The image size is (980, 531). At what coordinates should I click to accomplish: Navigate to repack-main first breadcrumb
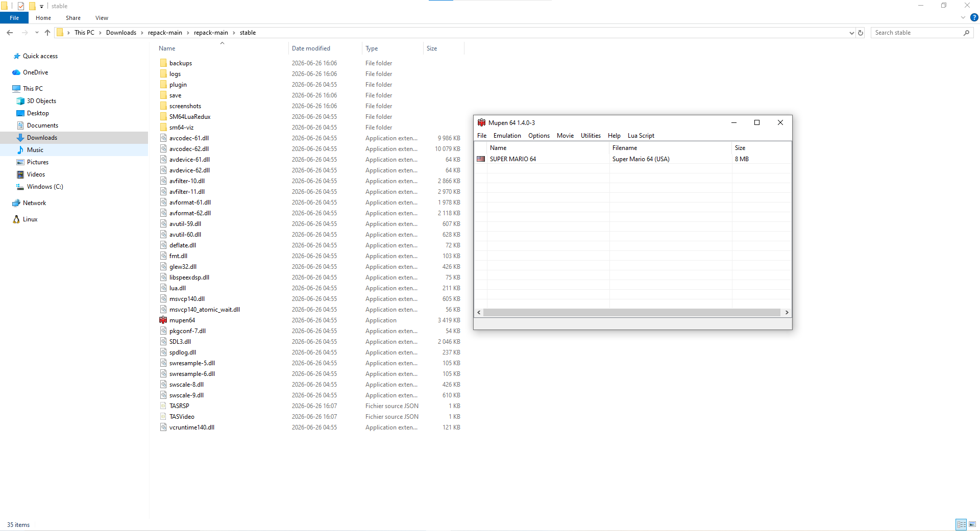165,33
